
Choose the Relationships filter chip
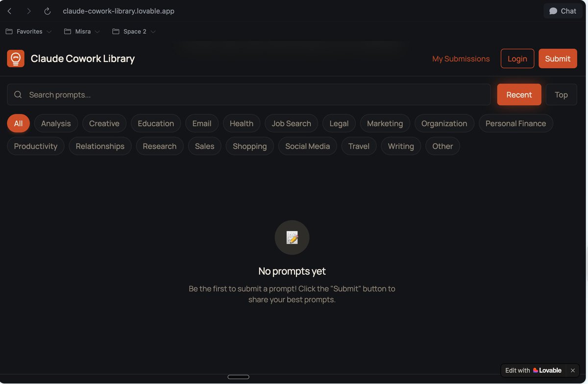coord(100,146)
